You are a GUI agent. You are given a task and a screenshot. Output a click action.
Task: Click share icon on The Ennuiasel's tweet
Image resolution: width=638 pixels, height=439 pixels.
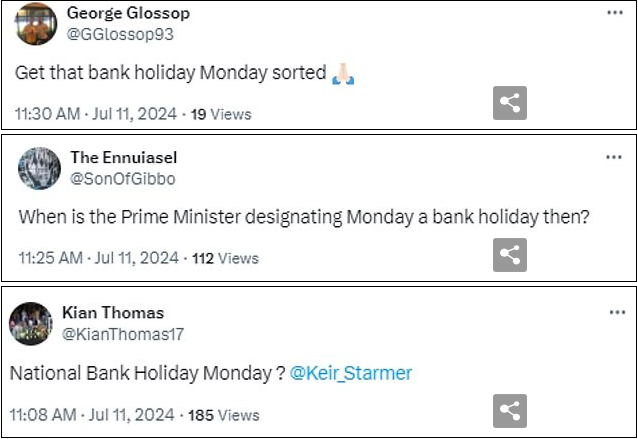pyautogui.click(x=510, y=255)
